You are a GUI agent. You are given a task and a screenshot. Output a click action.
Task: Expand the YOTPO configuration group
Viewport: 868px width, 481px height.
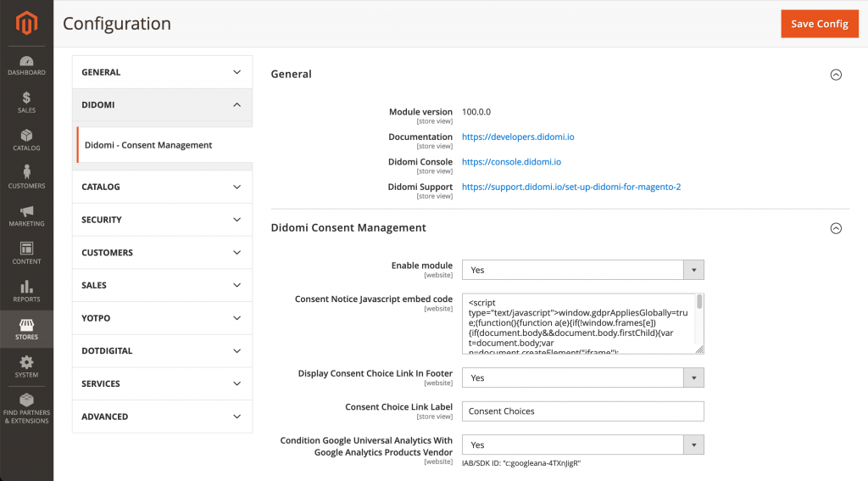162,317
